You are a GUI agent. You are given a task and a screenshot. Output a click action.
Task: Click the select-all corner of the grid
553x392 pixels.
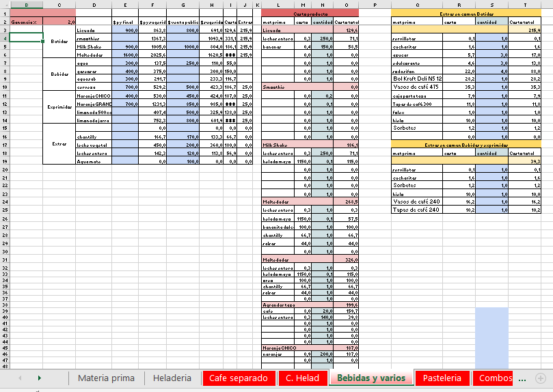pos(5,5)
